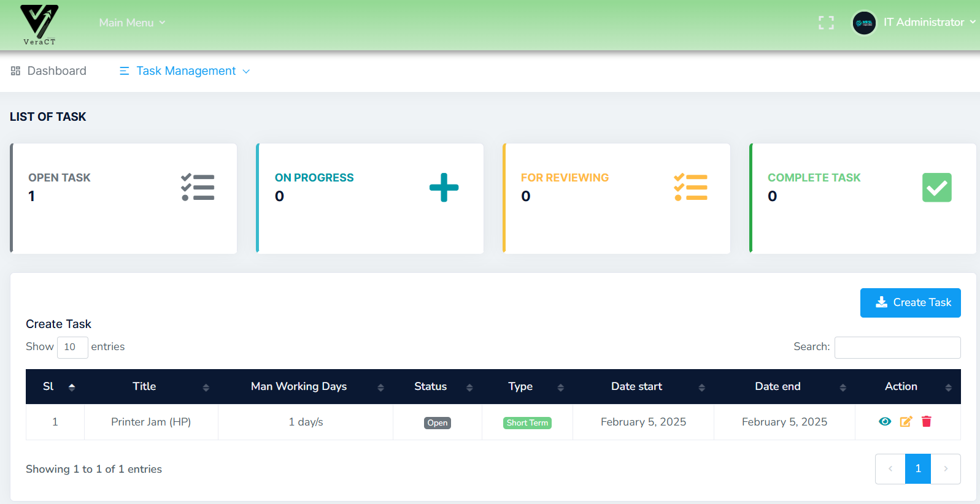Click the entries count box

tap(72, 347)
